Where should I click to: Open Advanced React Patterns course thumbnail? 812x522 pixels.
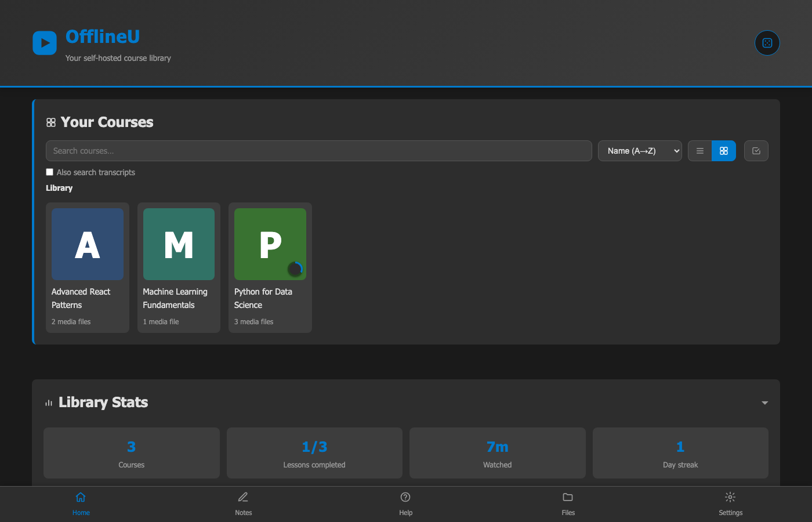[x=88, y=244]
